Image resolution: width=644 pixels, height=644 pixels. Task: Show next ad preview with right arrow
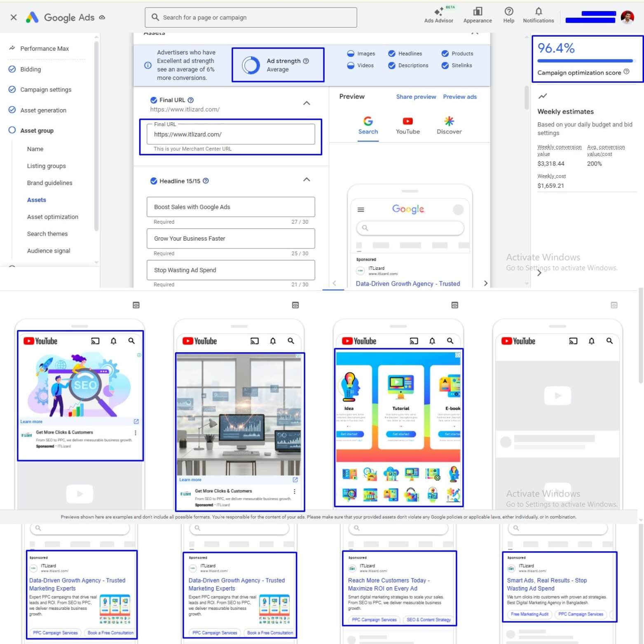pyautogui.click(x=485, y=283)
